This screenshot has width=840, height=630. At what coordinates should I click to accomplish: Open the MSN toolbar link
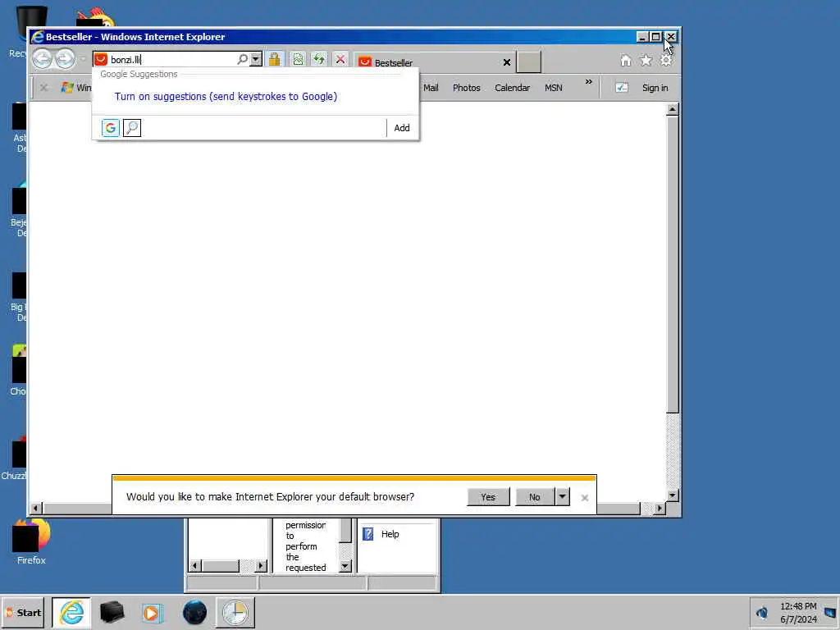point(554,88)
